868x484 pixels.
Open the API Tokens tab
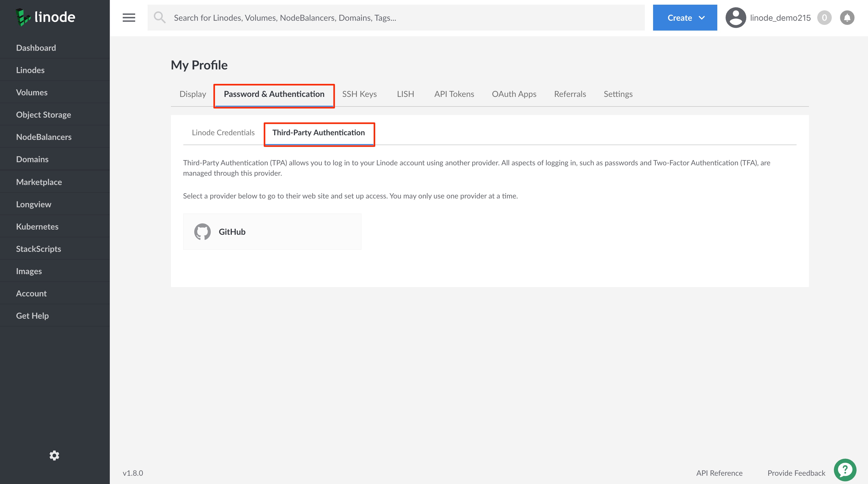454,94
